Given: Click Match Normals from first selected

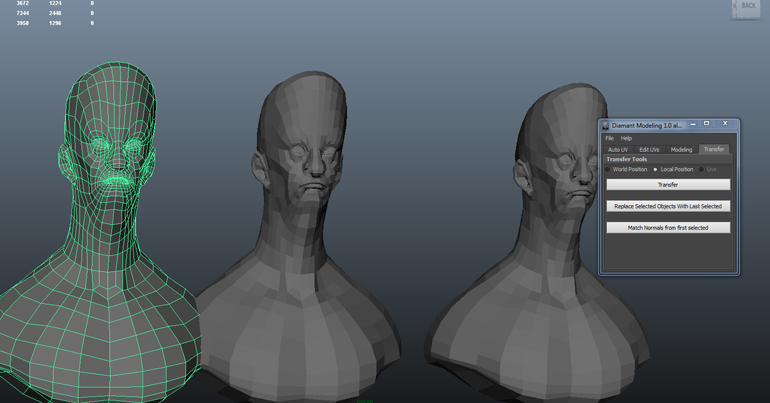Looking at the screenshot, I should pos(668,228).
